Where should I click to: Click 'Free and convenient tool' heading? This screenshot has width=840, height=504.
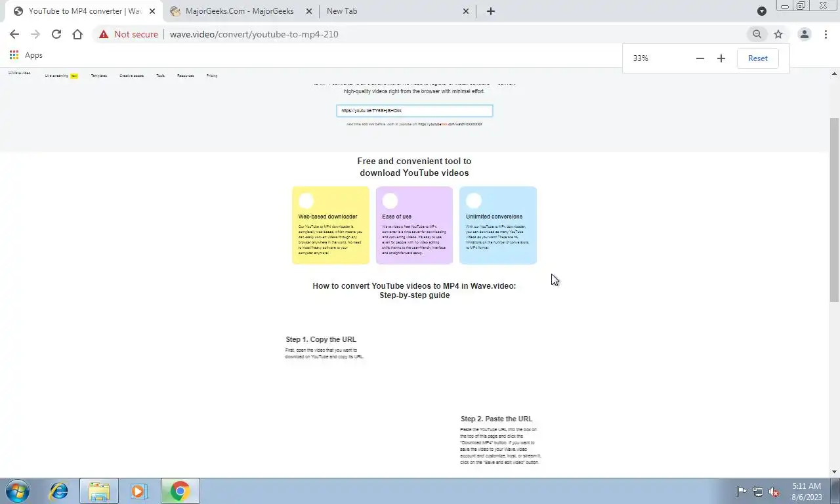tap(414, 167)
